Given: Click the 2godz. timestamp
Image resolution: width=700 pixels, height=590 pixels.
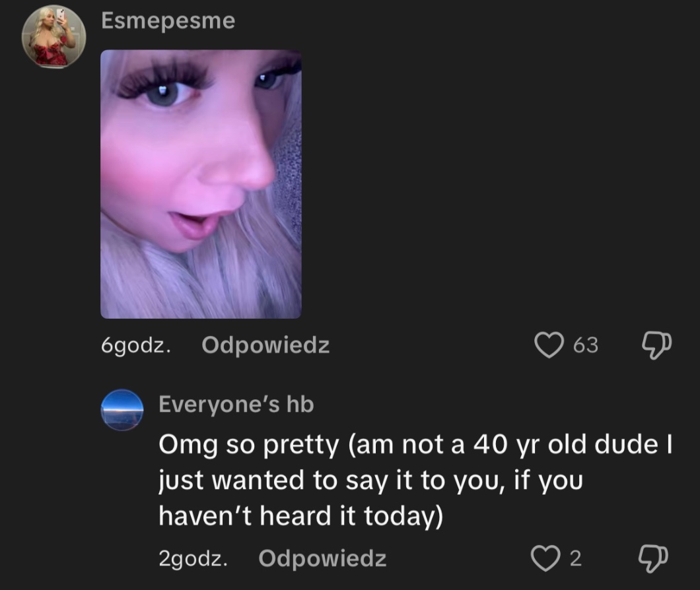Looking at the screenshot, I should pos(193,558).
